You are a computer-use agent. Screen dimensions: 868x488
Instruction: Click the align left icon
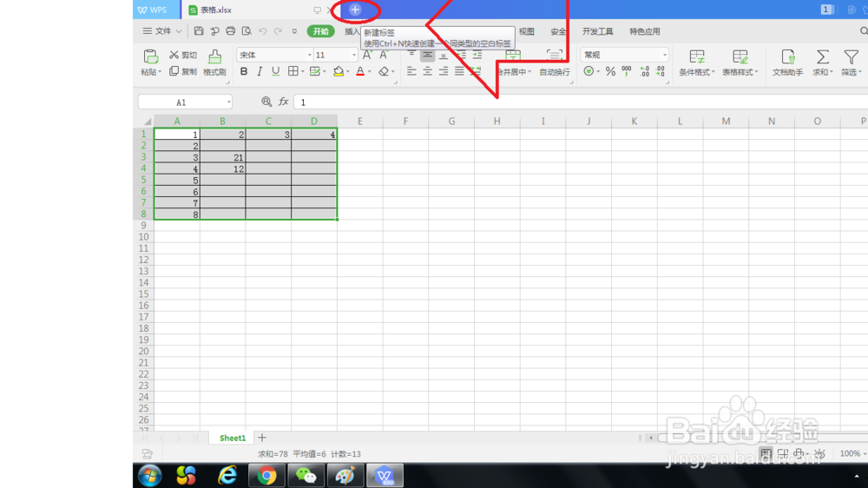(x=411, y=71)
